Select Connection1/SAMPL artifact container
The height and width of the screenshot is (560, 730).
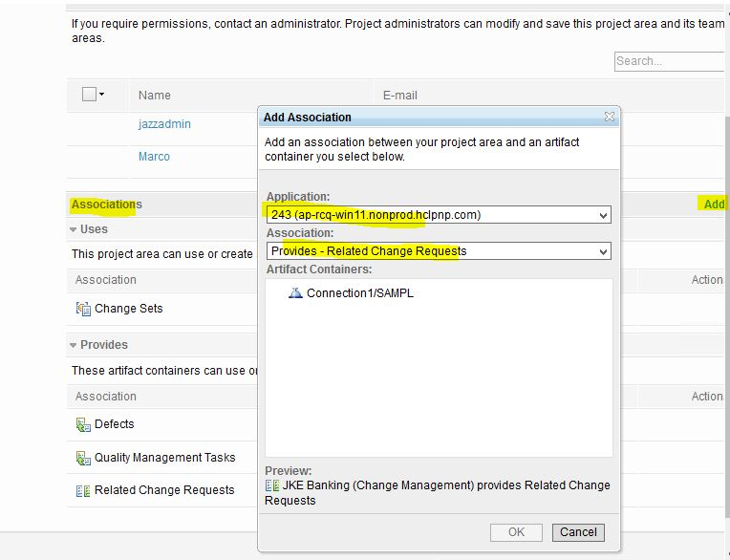pyautogui.click(x=359, y=293)
